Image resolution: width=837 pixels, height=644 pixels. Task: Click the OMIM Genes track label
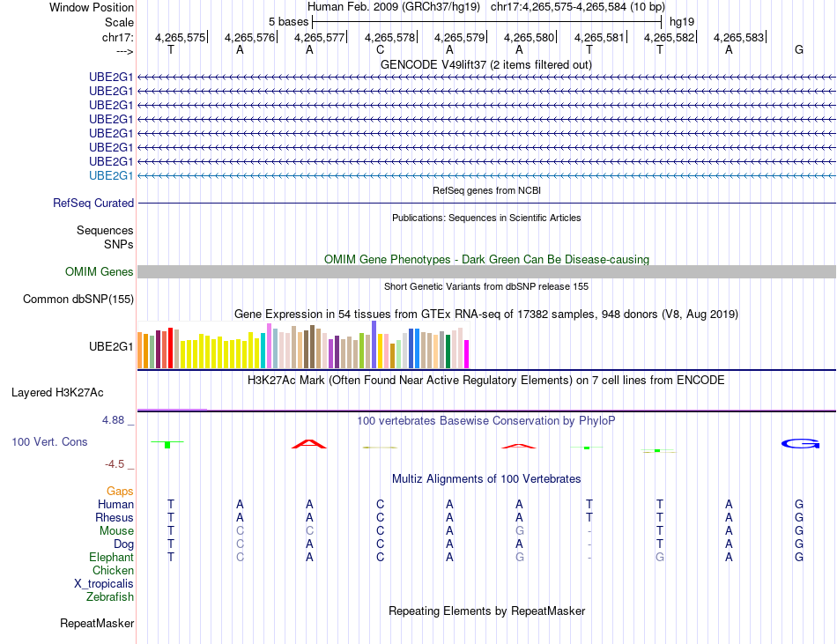click(100, 271)
